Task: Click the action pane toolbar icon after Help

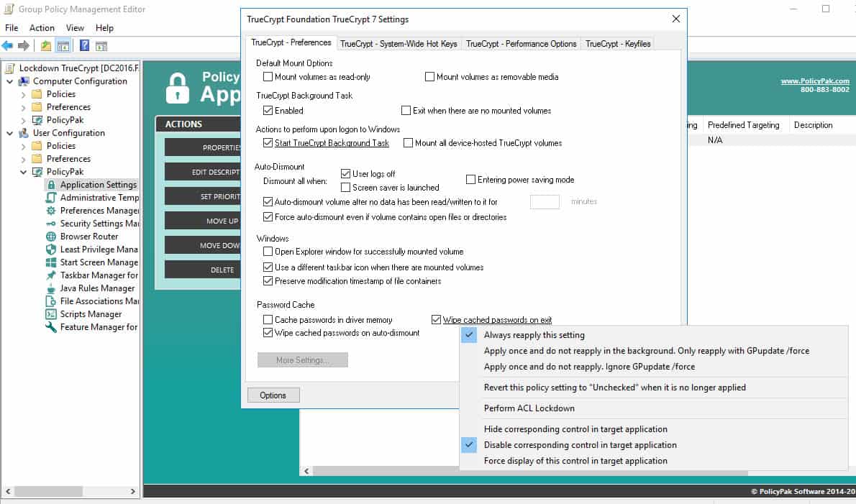Action: 101,46
